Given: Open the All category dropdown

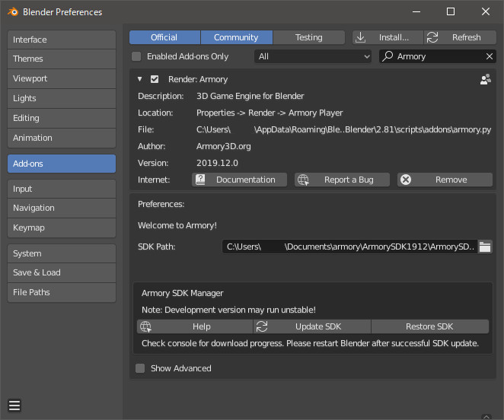Looking at the screenshot, I should coord(313,56).
